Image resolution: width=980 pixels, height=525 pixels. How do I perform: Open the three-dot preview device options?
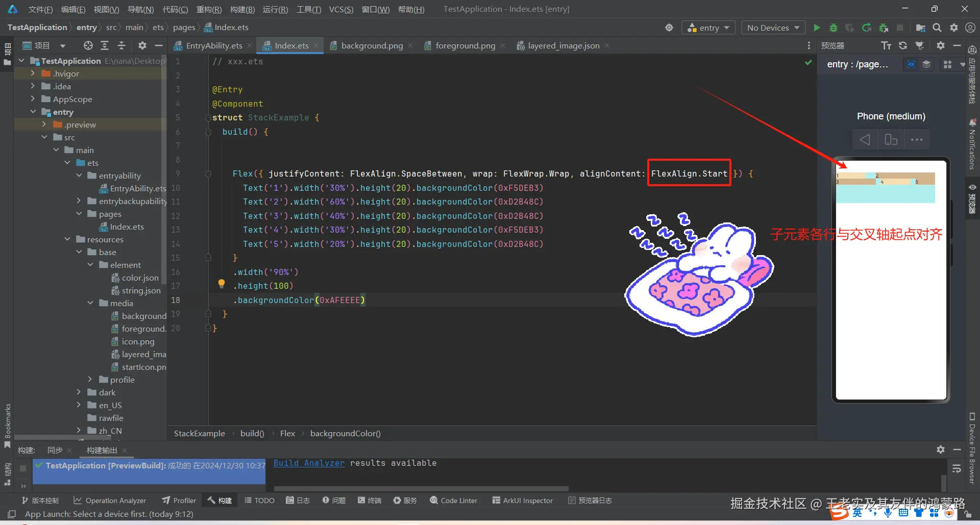pos(917,139)
